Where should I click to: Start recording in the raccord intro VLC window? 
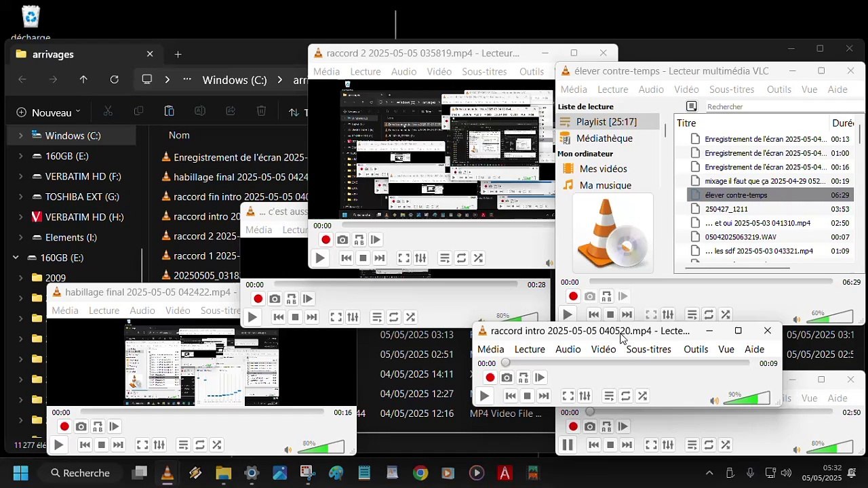490,378
